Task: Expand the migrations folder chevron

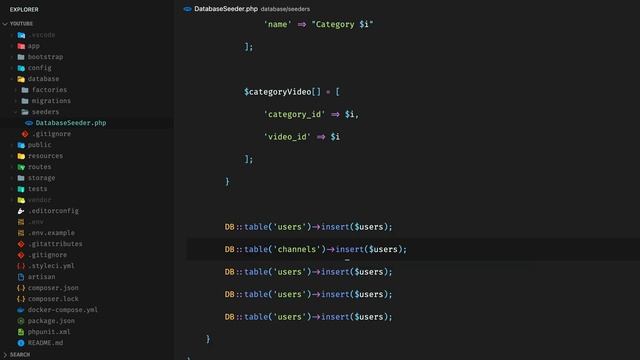Action: coord(16,101)
